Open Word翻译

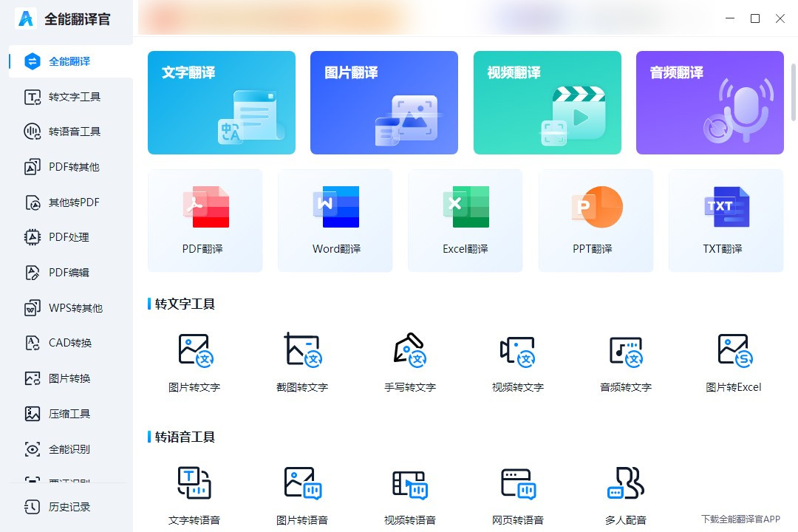click(335, 220)
